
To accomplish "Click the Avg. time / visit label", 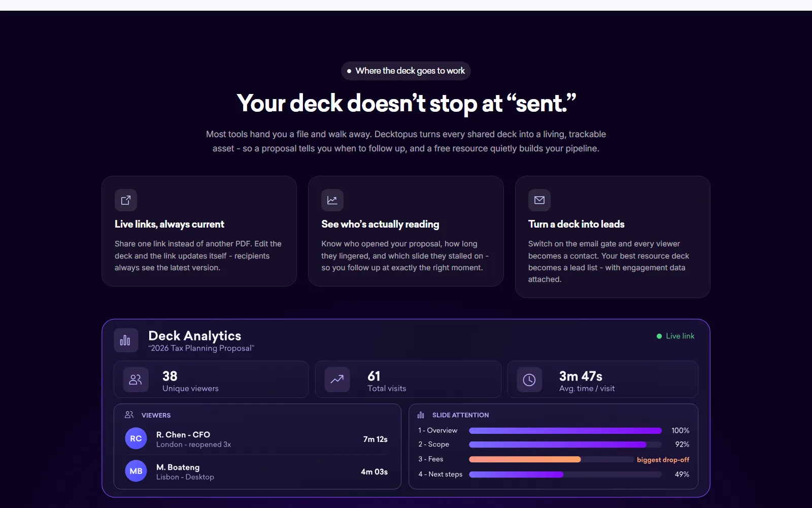I will click(587, 389).
